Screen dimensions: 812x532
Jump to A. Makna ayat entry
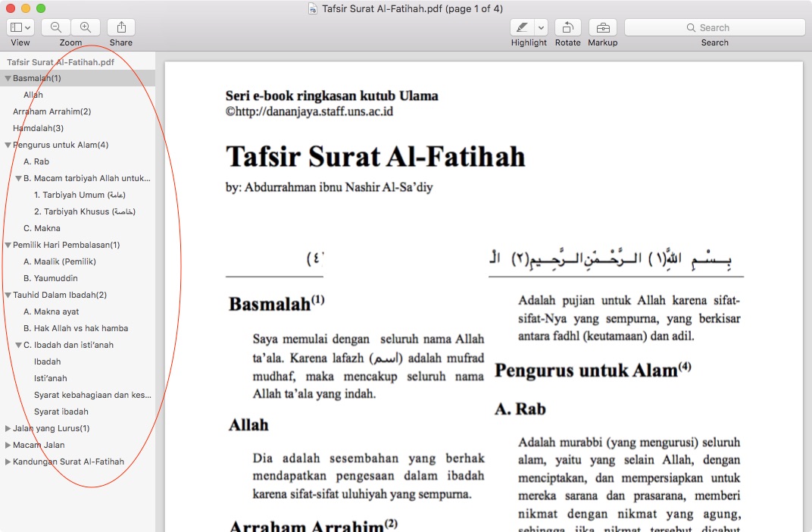pos(52,311)
